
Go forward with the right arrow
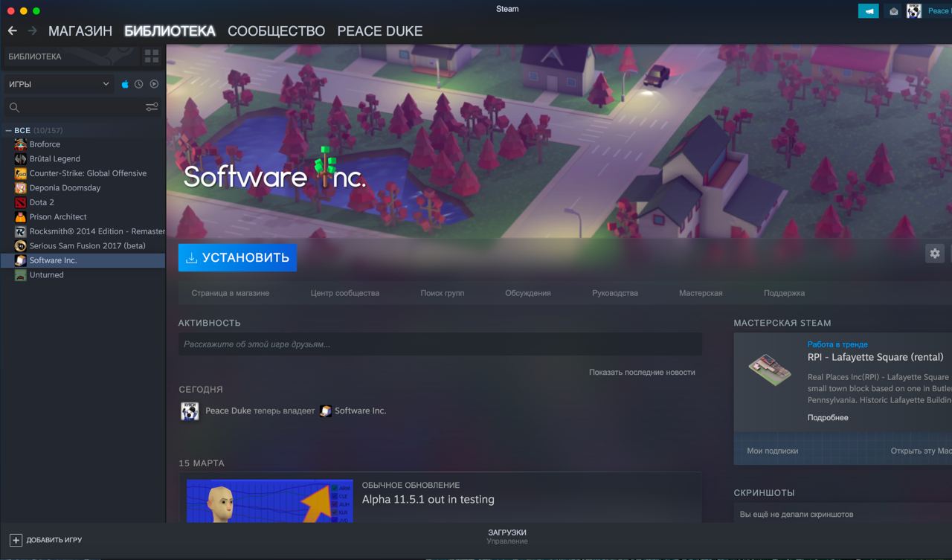click(32, 30)
